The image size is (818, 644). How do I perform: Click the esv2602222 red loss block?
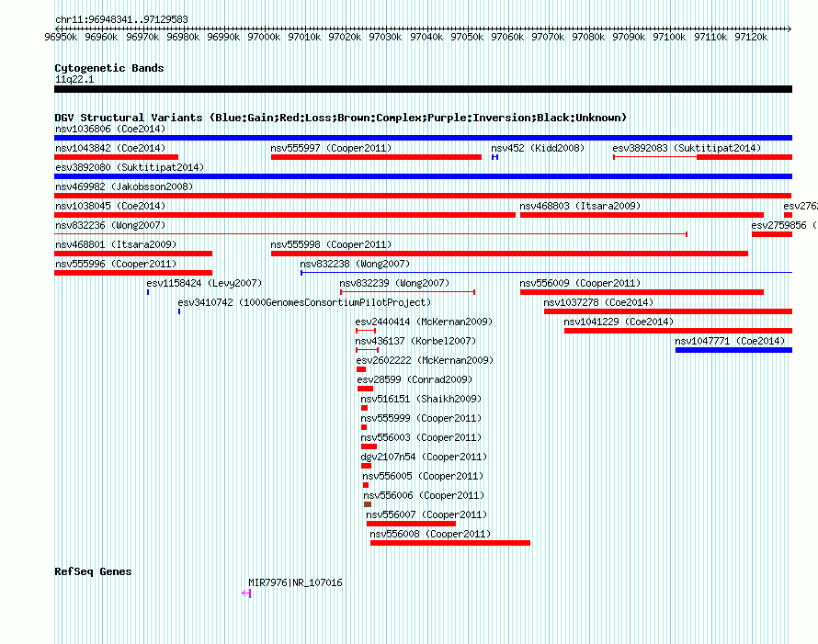(361, 369)
